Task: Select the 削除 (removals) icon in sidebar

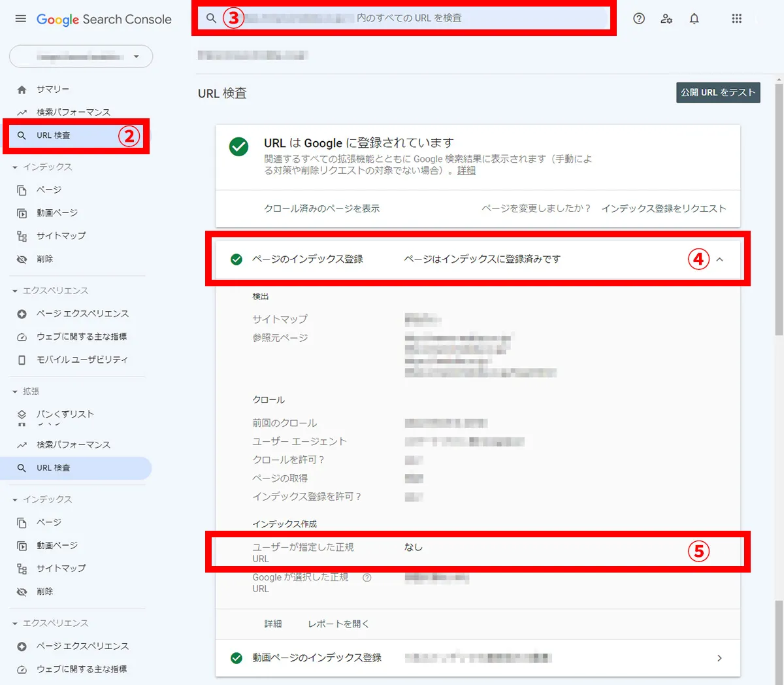Action: 22,259
